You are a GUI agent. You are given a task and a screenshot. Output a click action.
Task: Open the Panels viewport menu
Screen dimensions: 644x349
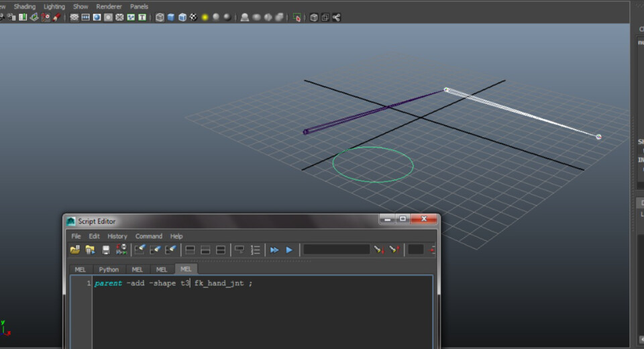click(x=139, y=6)
